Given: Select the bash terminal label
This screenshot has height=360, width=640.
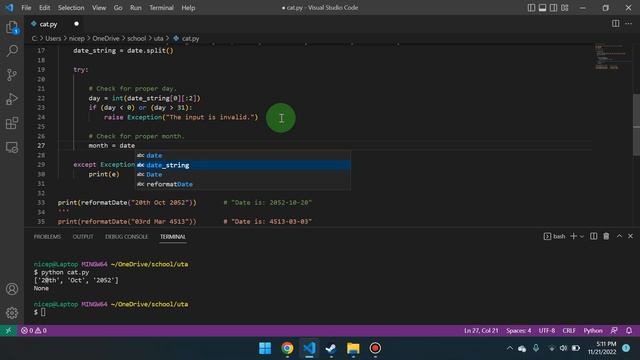Looking at the screenshot, I should tap(555, 236).
